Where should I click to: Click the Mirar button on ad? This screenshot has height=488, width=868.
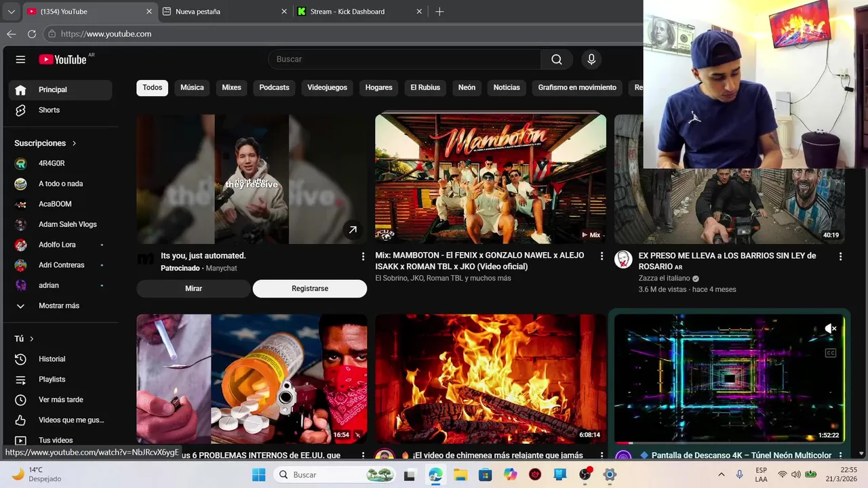pos(193,289)
